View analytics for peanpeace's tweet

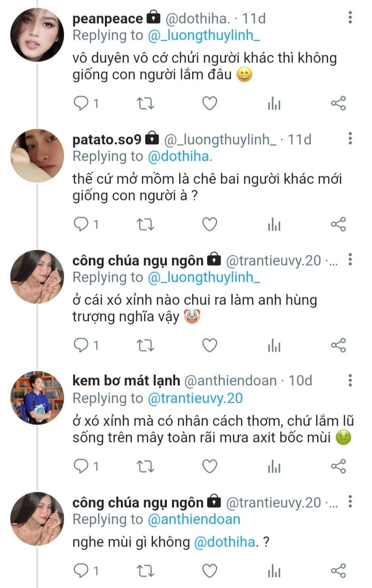click(x=274, y=103)
